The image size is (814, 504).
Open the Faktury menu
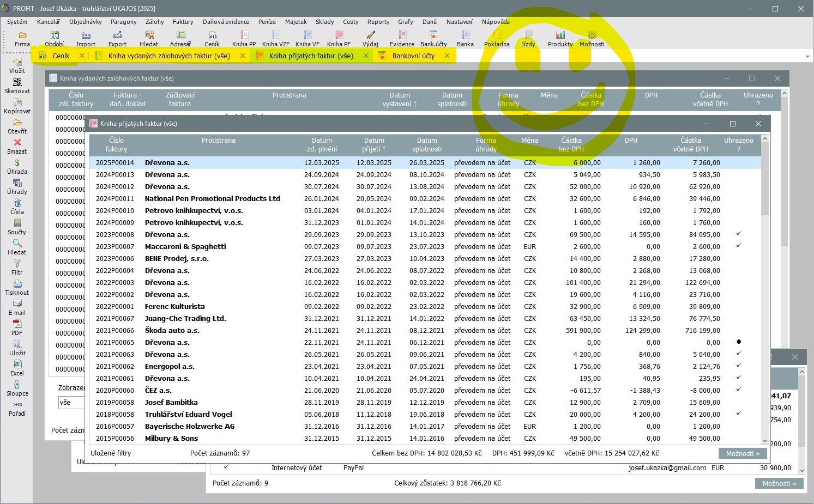(x=183, y=22)
